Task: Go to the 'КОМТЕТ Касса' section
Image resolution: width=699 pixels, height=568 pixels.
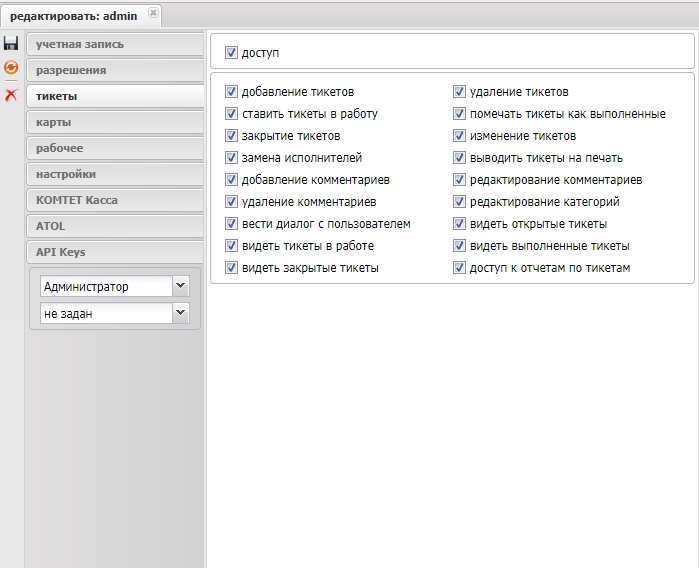Action: click(115, 200)
